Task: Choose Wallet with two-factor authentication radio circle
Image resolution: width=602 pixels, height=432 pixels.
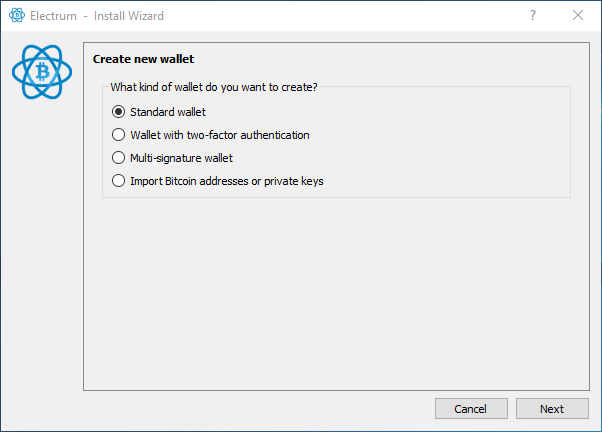Action: pos(118,135)
